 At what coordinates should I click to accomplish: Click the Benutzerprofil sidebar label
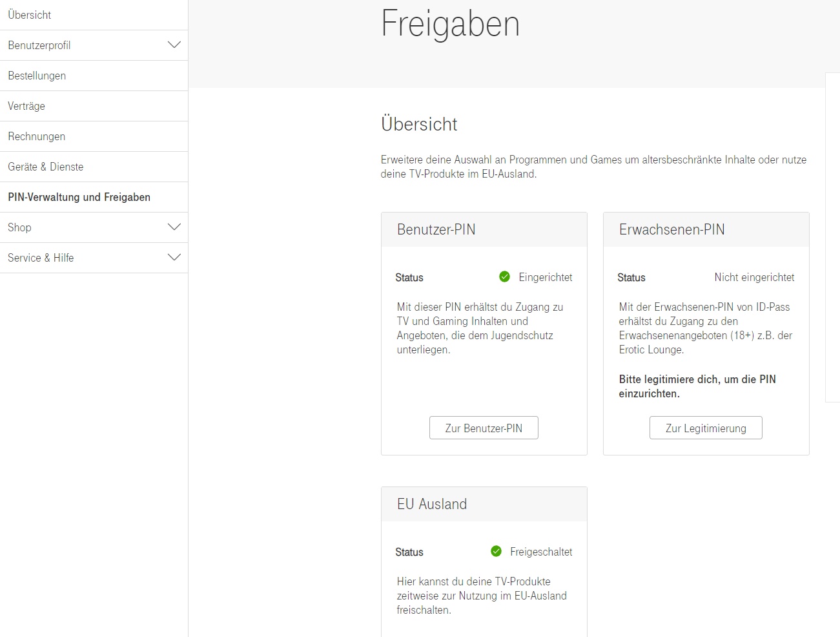pos(39,45)
